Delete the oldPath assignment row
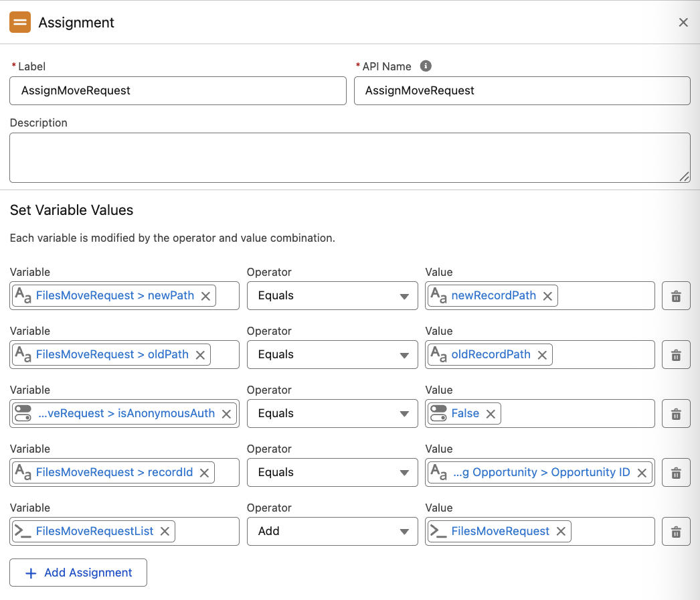 pyautogui.click(x=676, y=355)
